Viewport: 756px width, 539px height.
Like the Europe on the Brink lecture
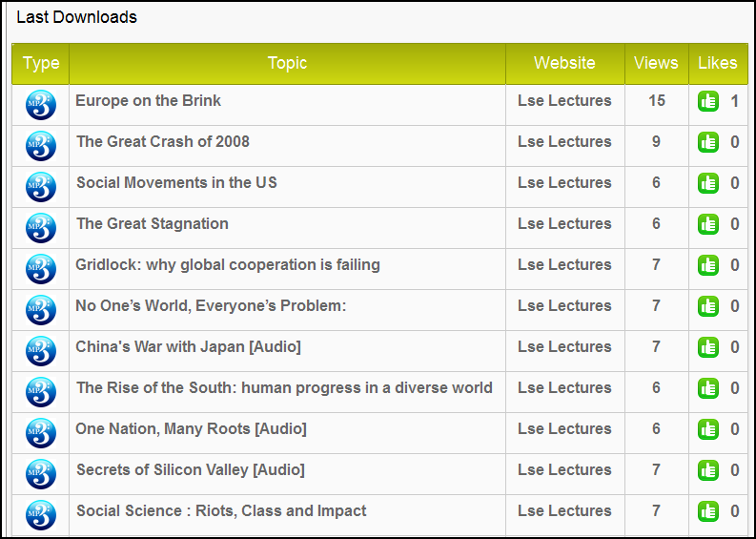(707, 101)
